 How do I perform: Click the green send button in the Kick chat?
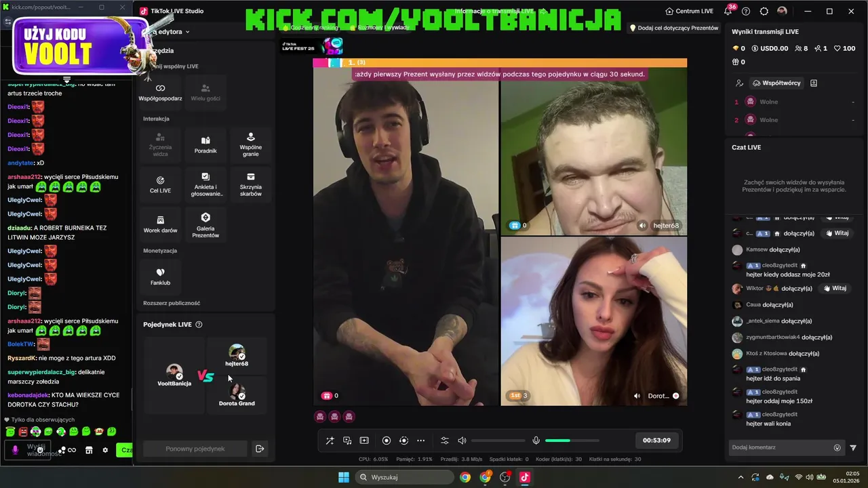(125, 450)
